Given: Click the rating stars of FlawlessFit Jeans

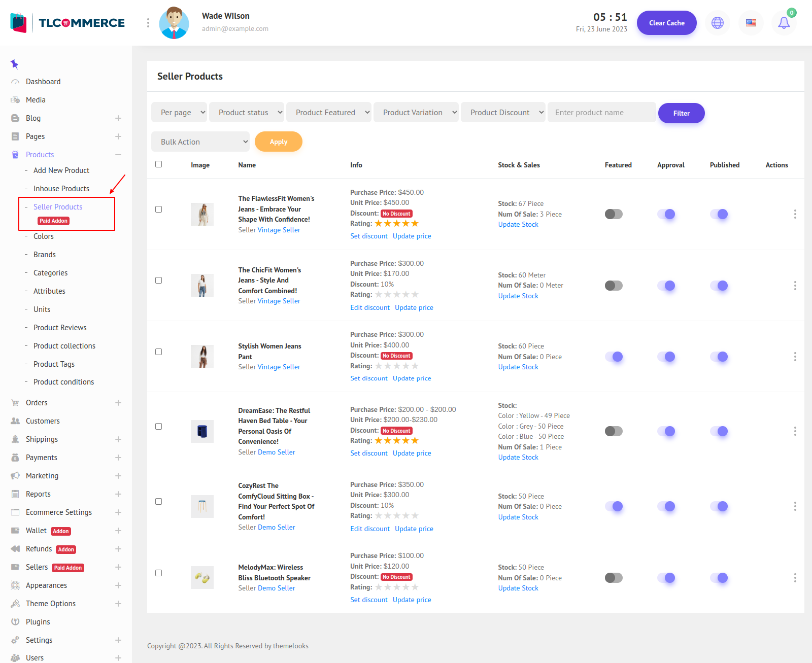Looking at the screenshot, I should 396,224.
